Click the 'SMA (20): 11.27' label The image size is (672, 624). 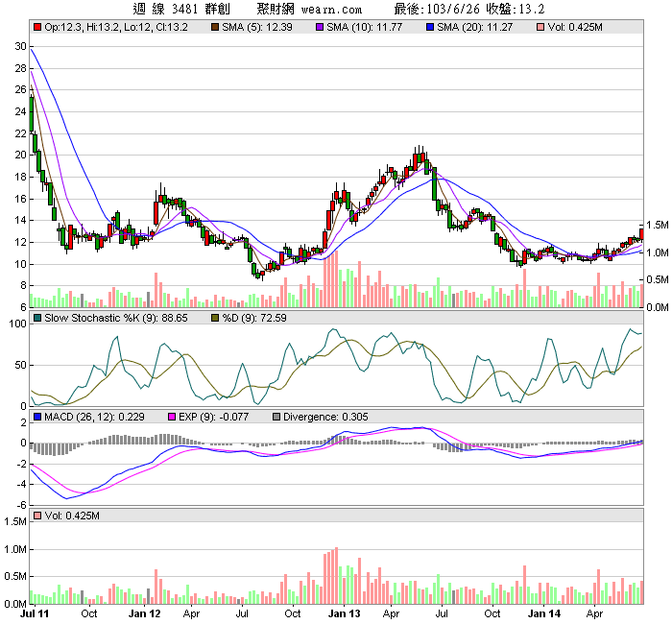[474, 27]
